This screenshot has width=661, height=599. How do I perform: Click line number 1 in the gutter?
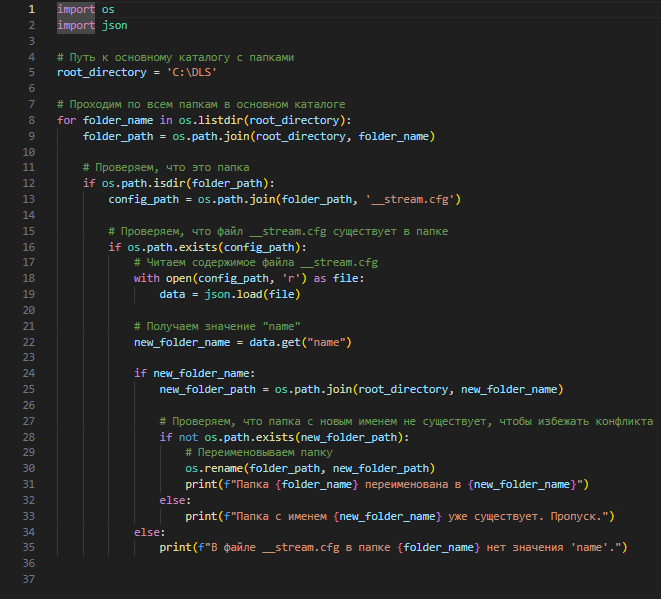32,9
